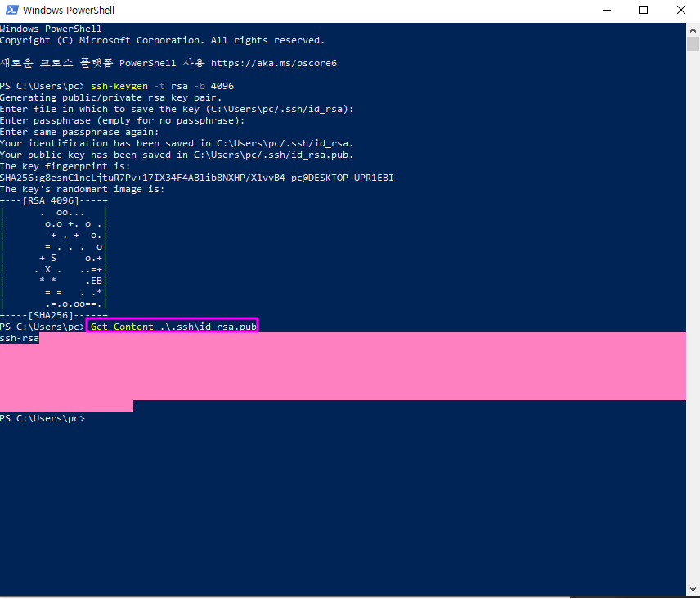Click the SHA256 key fingerprint string
This screenshot has height=599, width=700.
(x=165, y=178)
